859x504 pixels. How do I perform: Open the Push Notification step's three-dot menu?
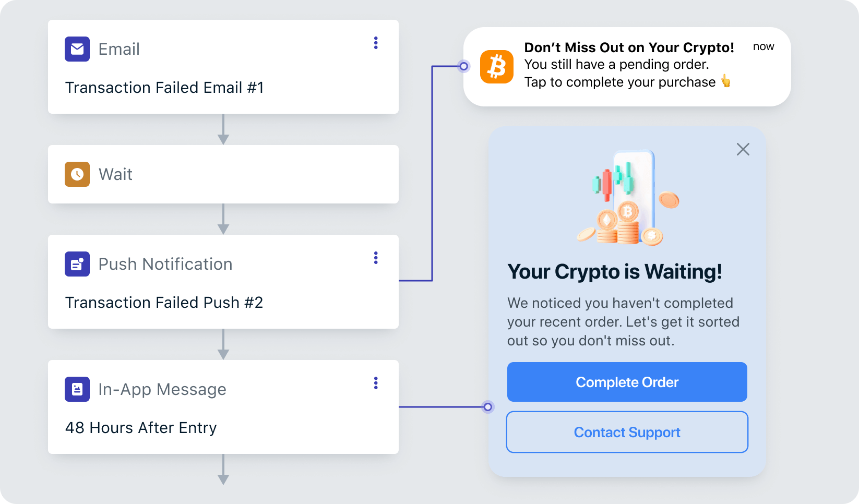pos(376,258)
